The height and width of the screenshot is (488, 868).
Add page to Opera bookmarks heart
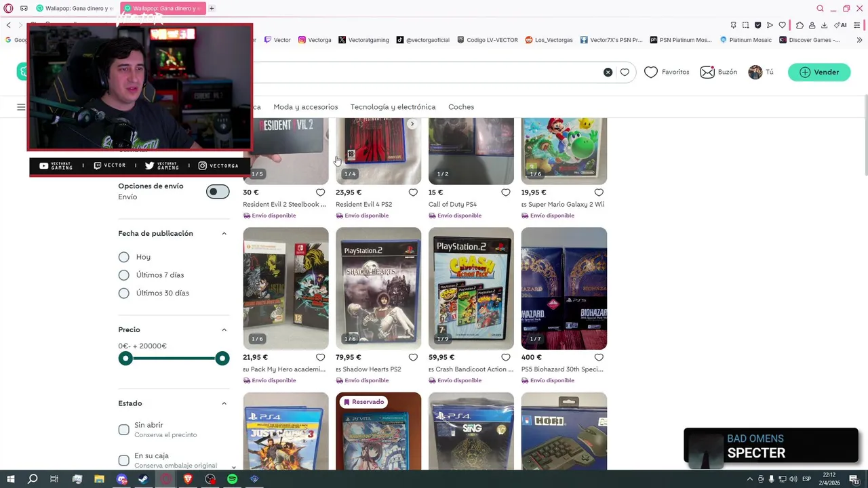click(782, 25)
